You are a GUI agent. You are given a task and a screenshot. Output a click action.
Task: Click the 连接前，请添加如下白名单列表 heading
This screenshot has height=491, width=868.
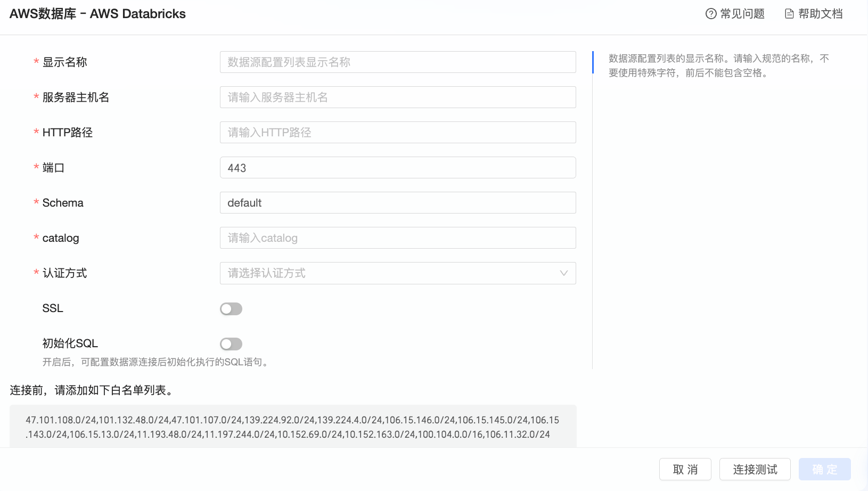pyautogui.click(x=91, y=390)
